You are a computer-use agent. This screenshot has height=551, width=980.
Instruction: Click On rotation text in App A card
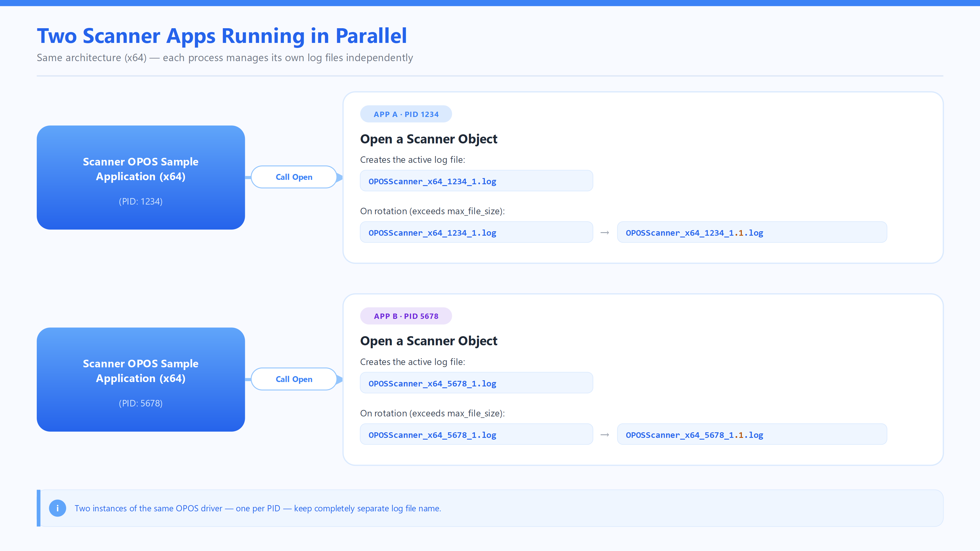433,211
